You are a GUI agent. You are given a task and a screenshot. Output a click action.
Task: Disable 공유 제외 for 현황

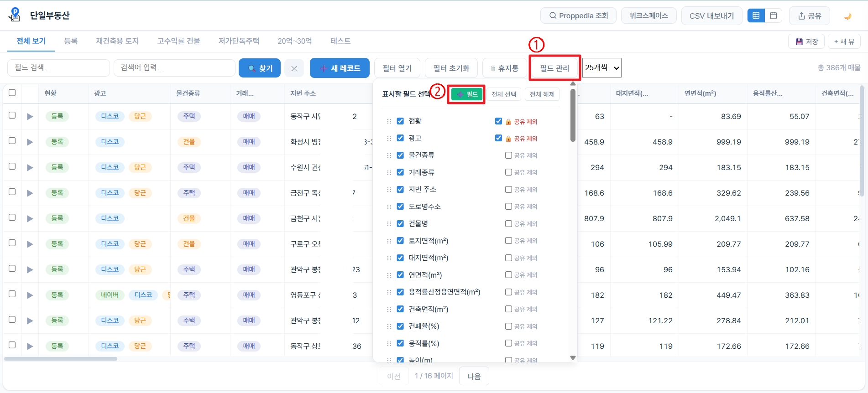click(x=498, y=121)
